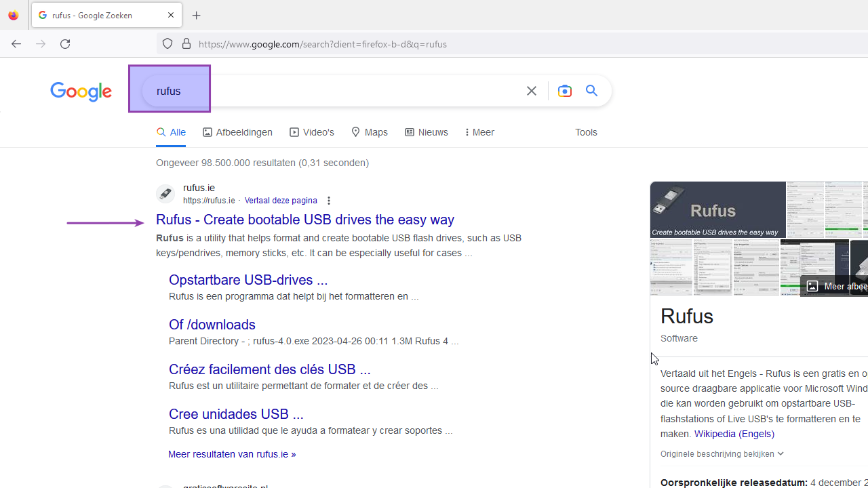This screenshot has width=868, height=488.
Task: Click the Firefox view icon in tab bar
Action: [x=14, y=15]
